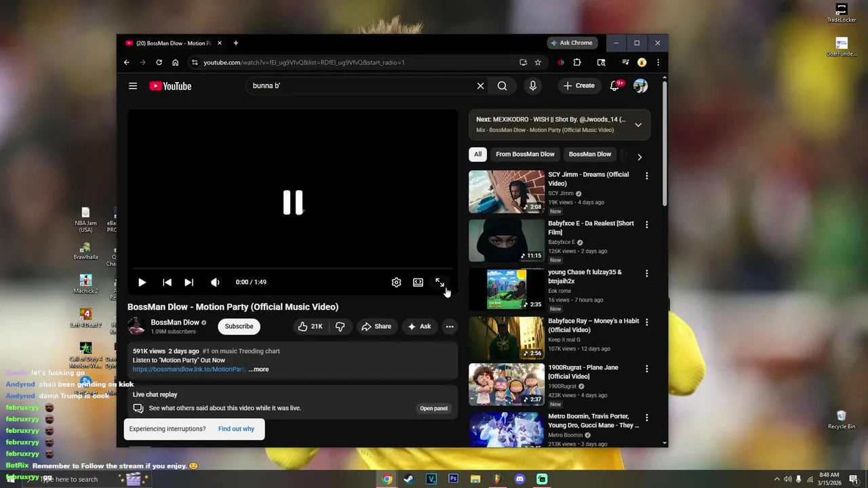This screenshot has height=488, width=868.
Task: Open Babyfxce E Da Realest thumbnail
Action: click(507, 241)
